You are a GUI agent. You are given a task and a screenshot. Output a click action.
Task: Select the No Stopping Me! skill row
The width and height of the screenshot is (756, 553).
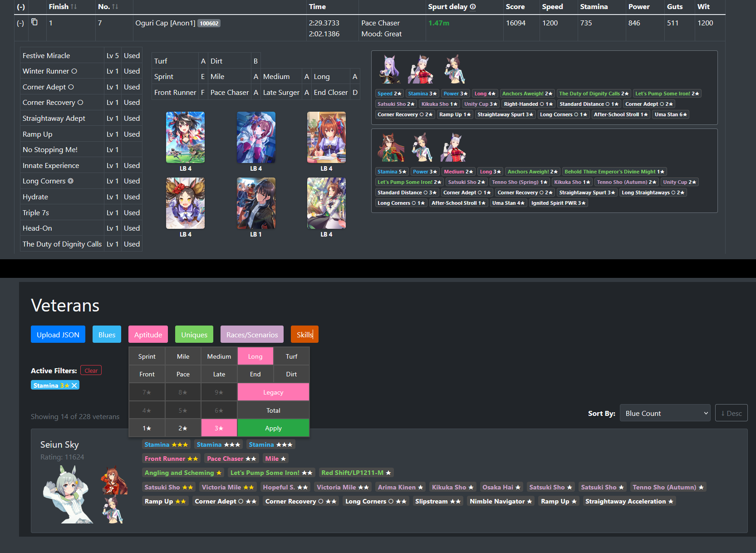[x=81, y=150]
